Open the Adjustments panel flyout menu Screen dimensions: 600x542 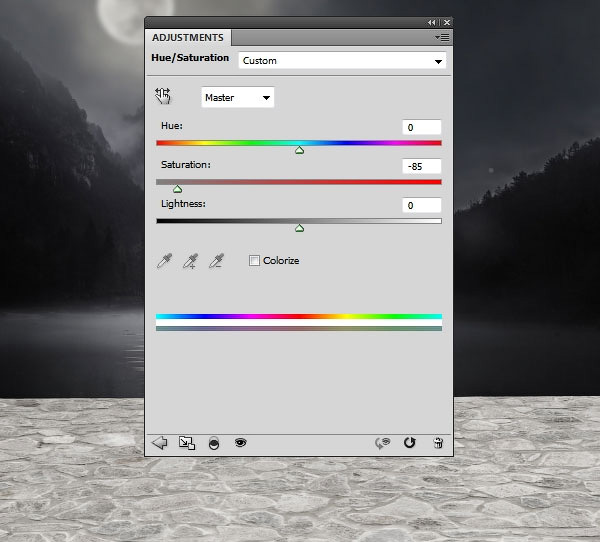click(x=442, y=38)
